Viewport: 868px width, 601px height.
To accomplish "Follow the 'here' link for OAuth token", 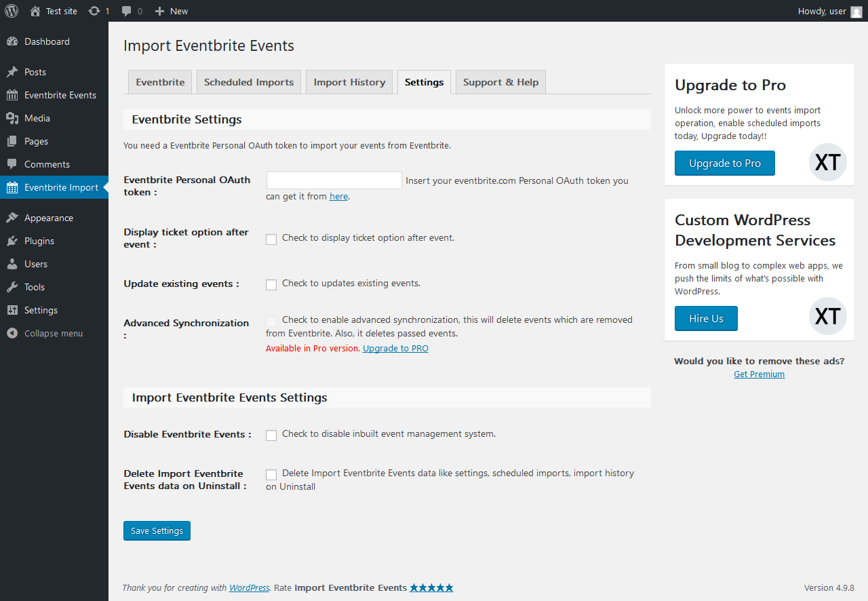I will 338,197.
